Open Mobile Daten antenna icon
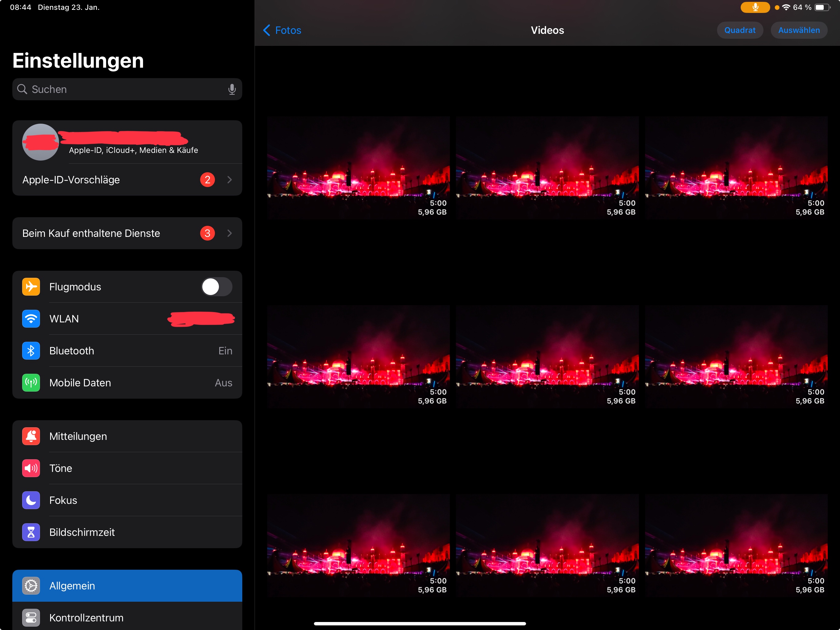The image size is (840, 630). pyautogui.click(x=31, y=382)
